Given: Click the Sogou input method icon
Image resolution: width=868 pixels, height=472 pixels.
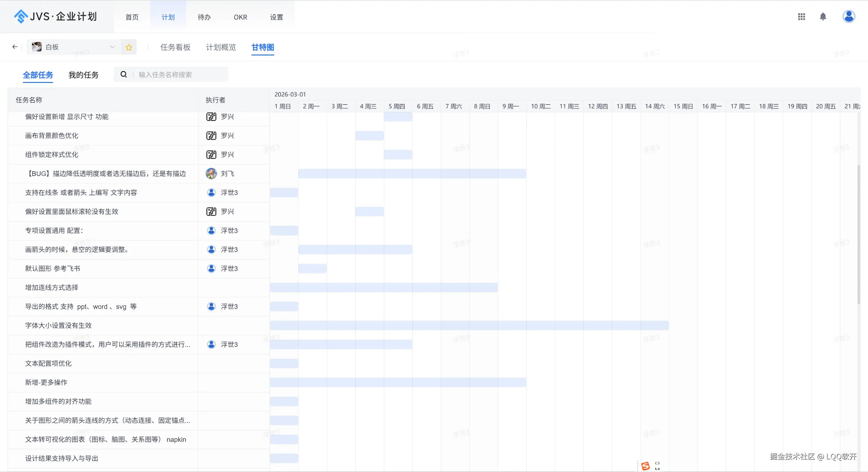Looking at the screenshot, I should pos(645,466).
